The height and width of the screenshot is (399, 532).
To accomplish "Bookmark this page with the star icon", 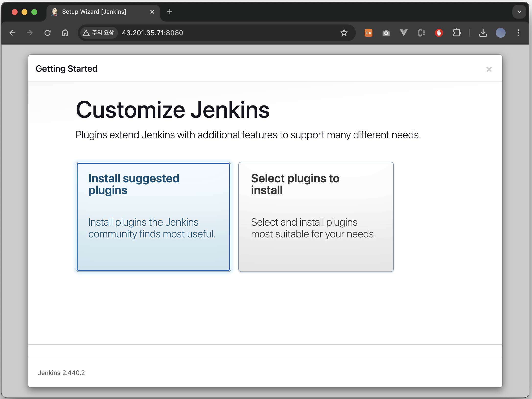I will (x=344, y=33).
